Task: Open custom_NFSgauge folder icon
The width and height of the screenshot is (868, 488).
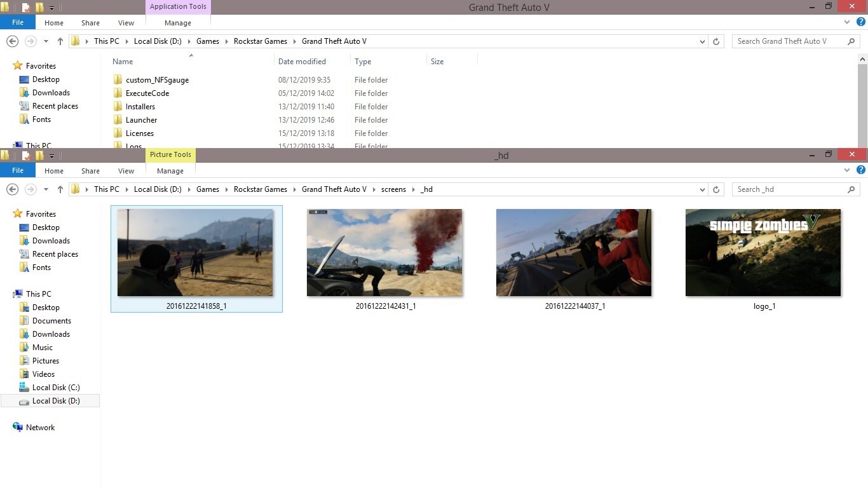Action: pyautogui.click(x=118, y=80)
